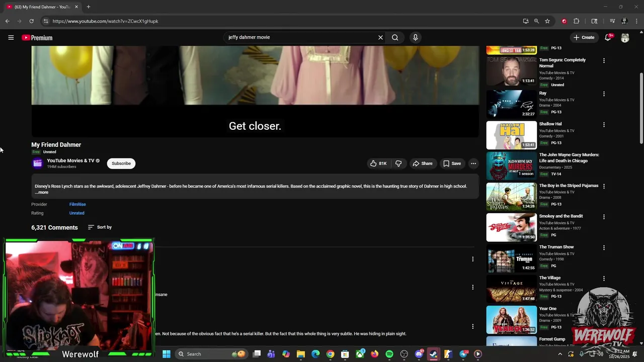Open Firefox from the taskbar
644x362 pixels.
click(374, 354)
